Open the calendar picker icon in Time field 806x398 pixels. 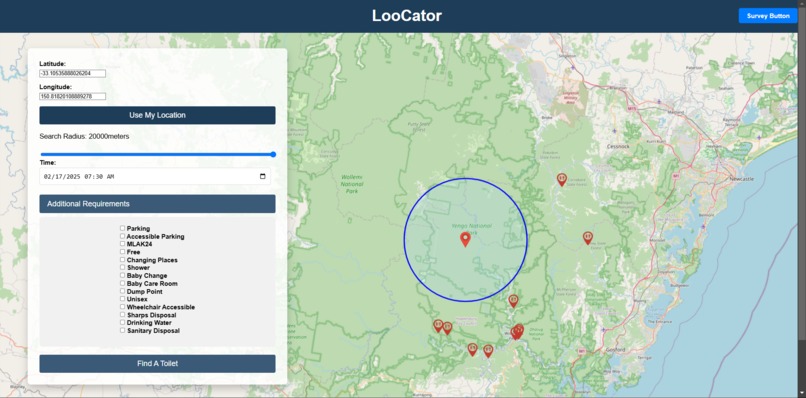(x=263, y=176)
